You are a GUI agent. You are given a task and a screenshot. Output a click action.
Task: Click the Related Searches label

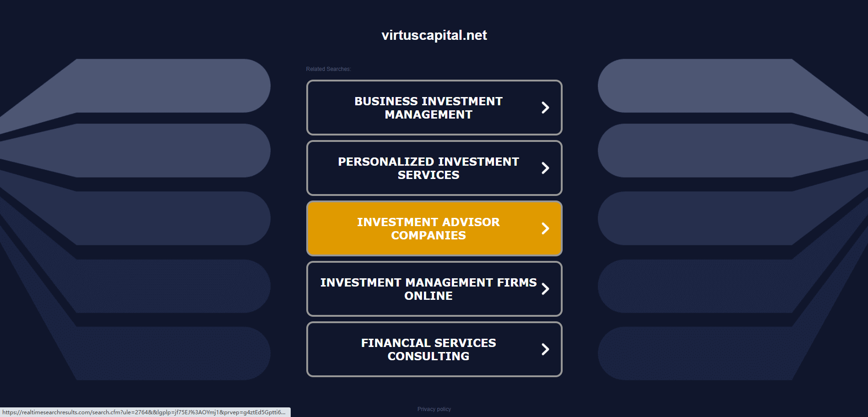coord(328,69)
